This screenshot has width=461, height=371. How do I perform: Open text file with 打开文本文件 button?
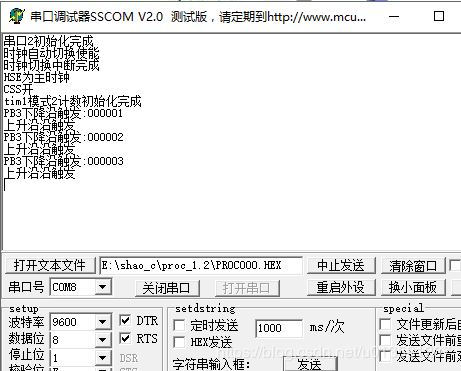[50, 265]
